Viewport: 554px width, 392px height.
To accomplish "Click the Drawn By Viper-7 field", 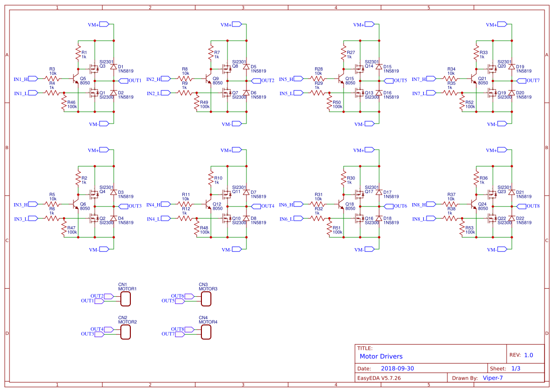I will point(493,378).
